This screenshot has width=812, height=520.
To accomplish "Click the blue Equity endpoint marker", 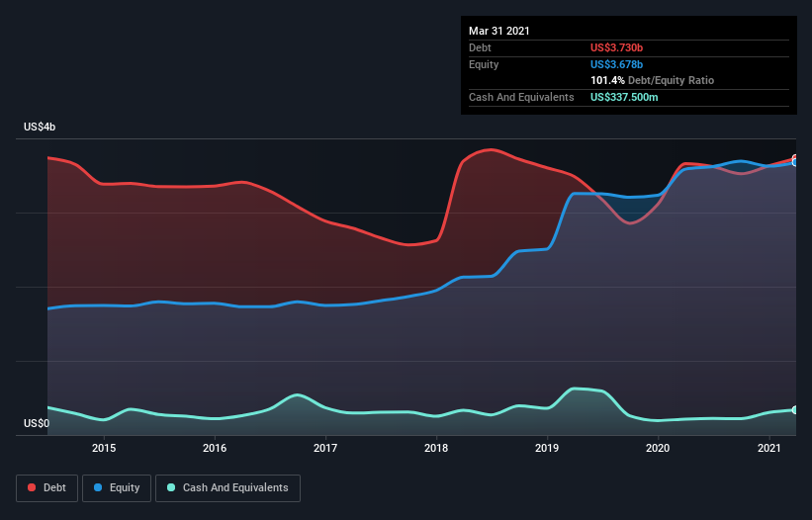I will point(795,162).
